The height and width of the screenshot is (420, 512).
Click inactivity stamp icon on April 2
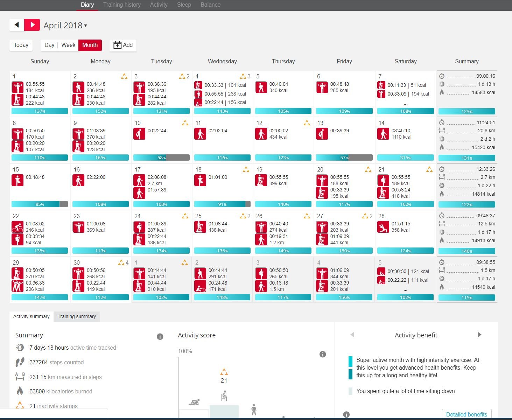[x=124, y=76]
